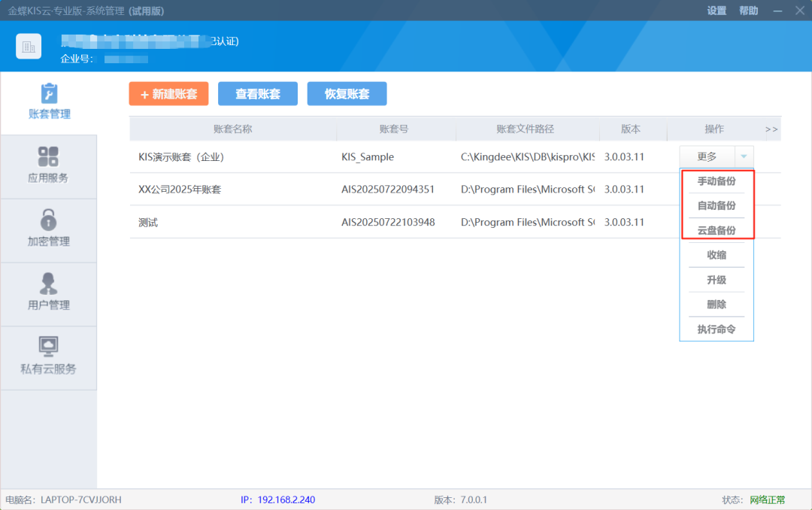Click account number KIS_Sample
This screenshot has height=510, width=812.
[368, 157]
